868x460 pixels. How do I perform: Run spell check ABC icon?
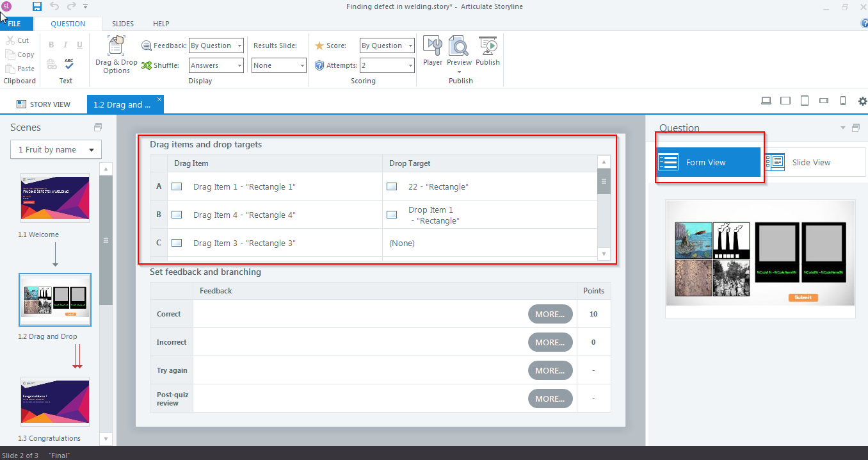point(68,63)
